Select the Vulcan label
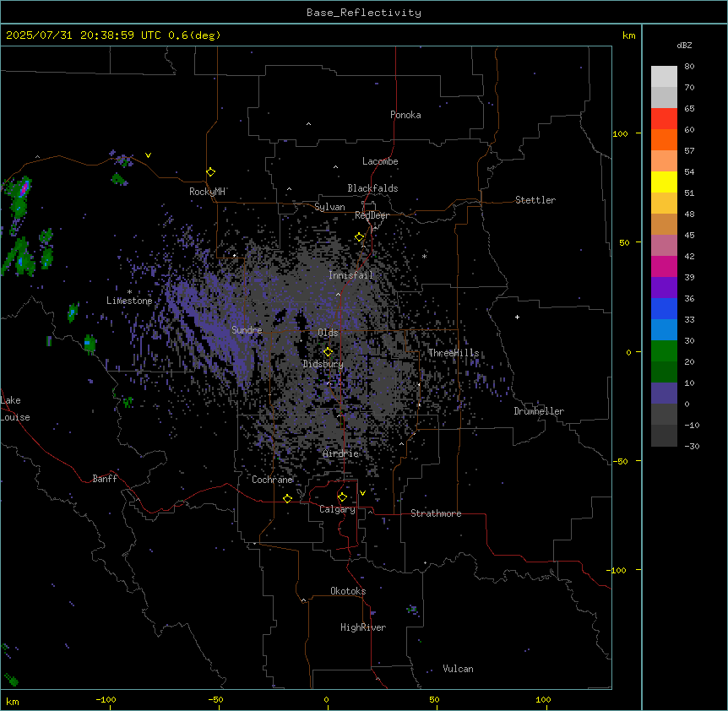728x711 pixels. (459, 669)
